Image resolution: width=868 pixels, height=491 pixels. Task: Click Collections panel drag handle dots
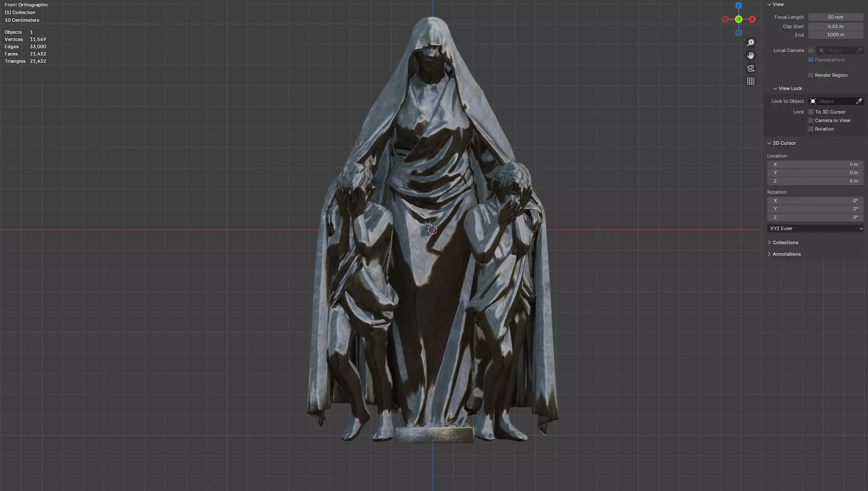point(862,243)
